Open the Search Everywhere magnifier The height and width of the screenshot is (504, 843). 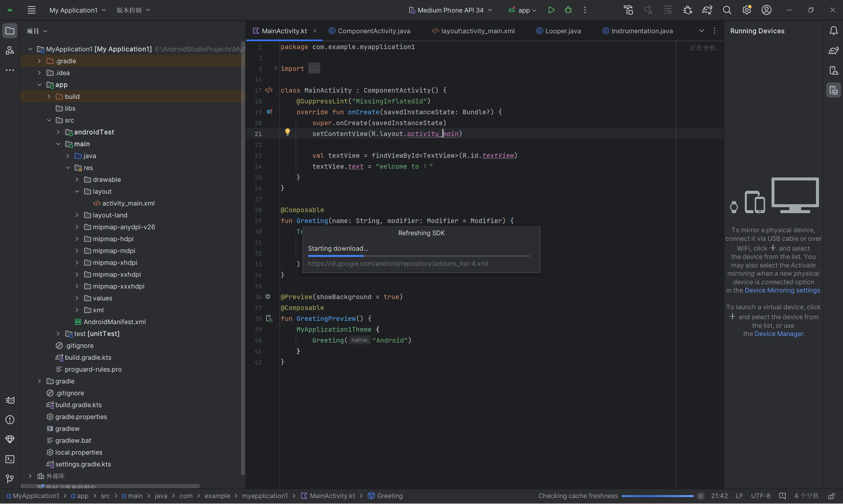(x=727, y=10)
